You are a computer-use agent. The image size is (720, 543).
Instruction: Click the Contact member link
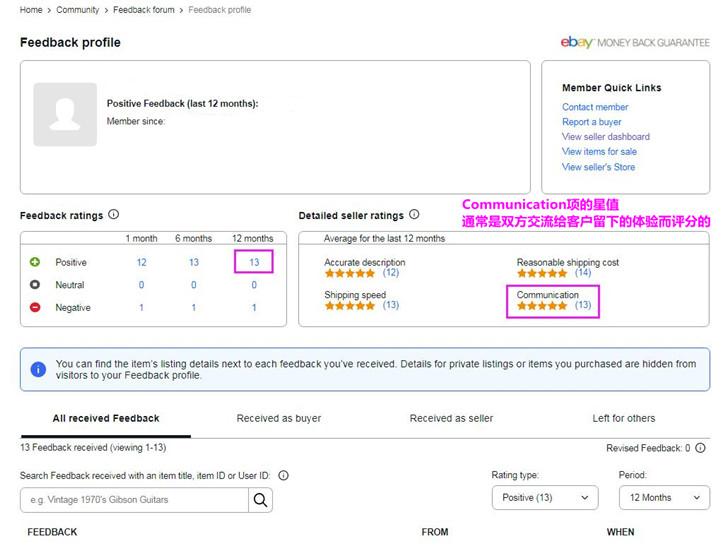(595, 107)
